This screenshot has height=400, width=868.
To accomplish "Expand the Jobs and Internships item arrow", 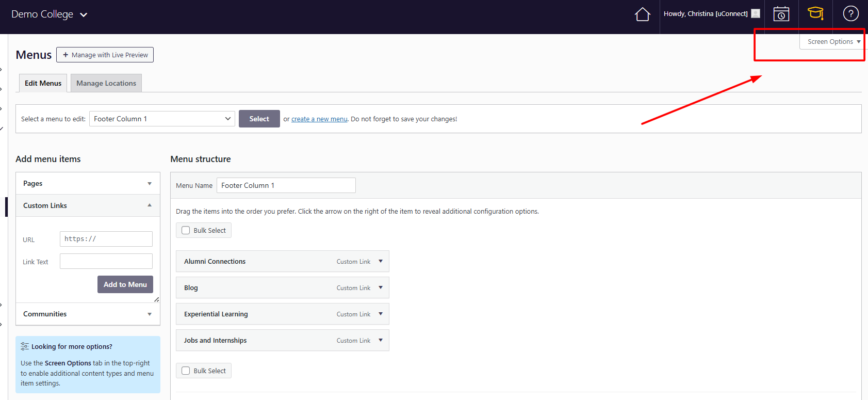I will pos(381,340).
